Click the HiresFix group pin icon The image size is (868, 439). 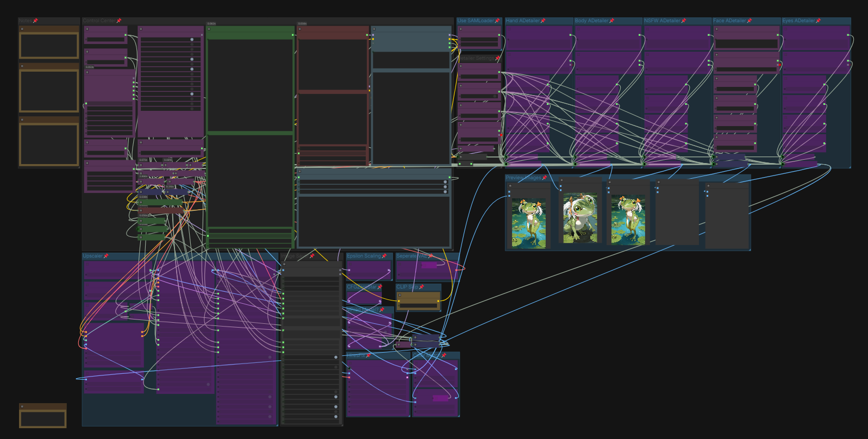[368, 355]
